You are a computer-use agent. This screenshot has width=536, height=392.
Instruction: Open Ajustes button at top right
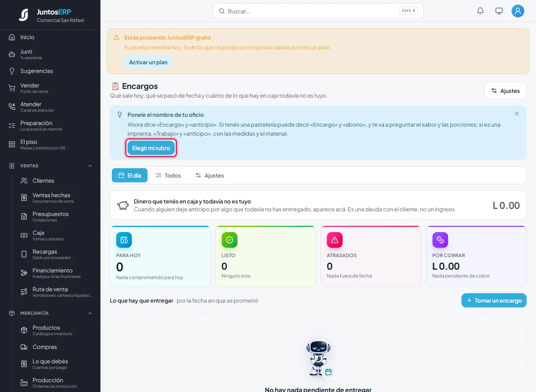pos(505,91)
